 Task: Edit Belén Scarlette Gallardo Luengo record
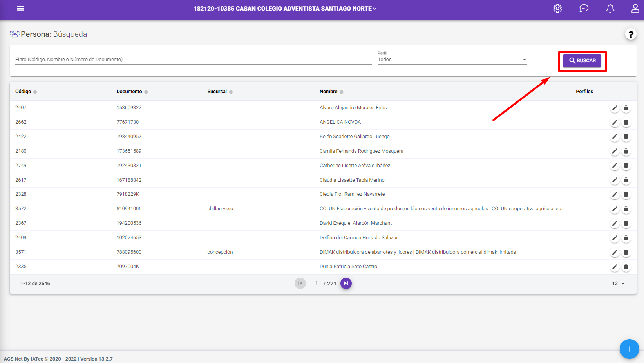(x=615, y=137)
